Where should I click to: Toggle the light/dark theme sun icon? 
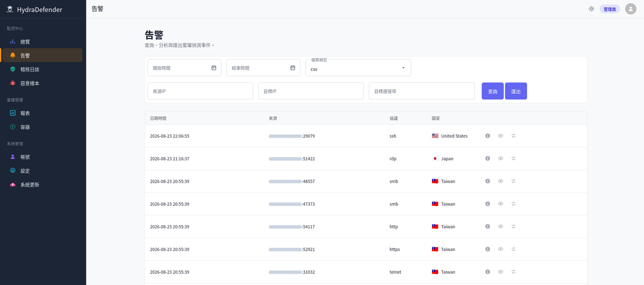click(592, 9)
